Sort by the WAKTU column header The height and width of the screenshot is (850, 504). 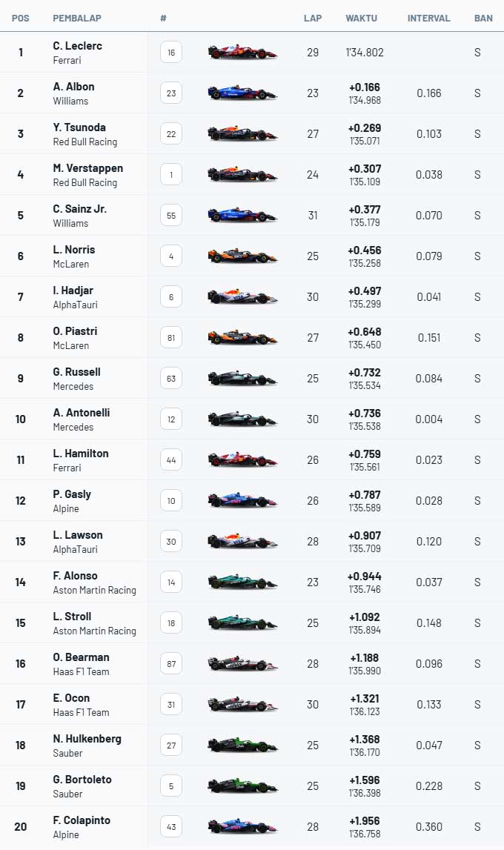(x=361, y=19)
